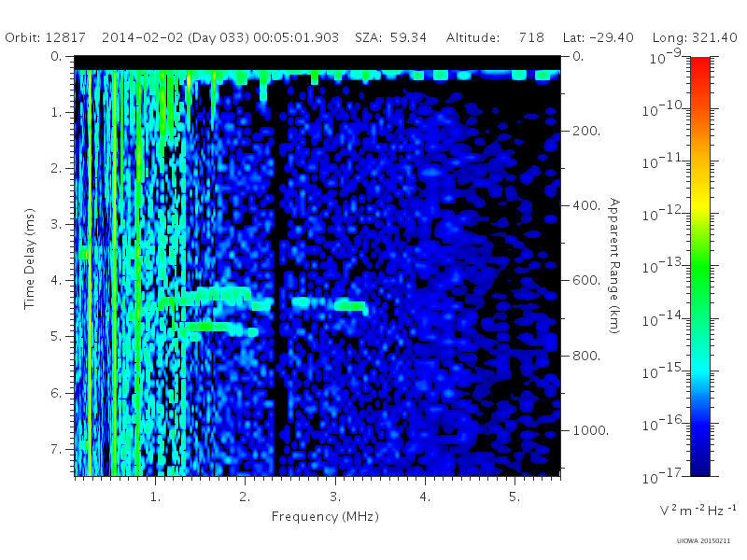Click the 3. tick label on frequency axis

pos(335,497)
